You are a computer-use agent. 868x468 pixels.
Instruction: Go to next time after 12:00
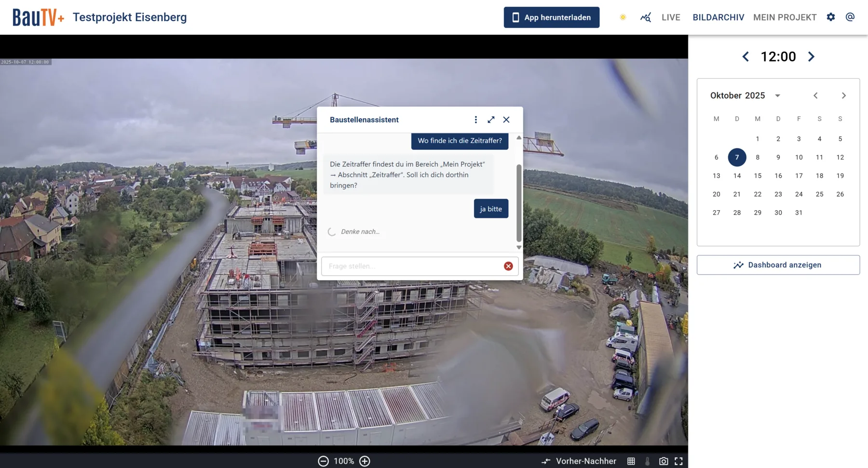[811, 57]
